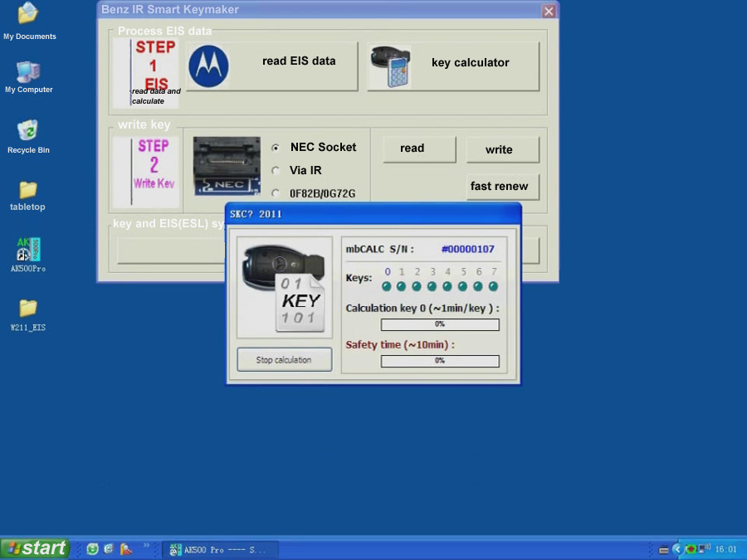Click the taskbar clock 16:01
Viewport: 747px width, 560px height.
(725, 549)
